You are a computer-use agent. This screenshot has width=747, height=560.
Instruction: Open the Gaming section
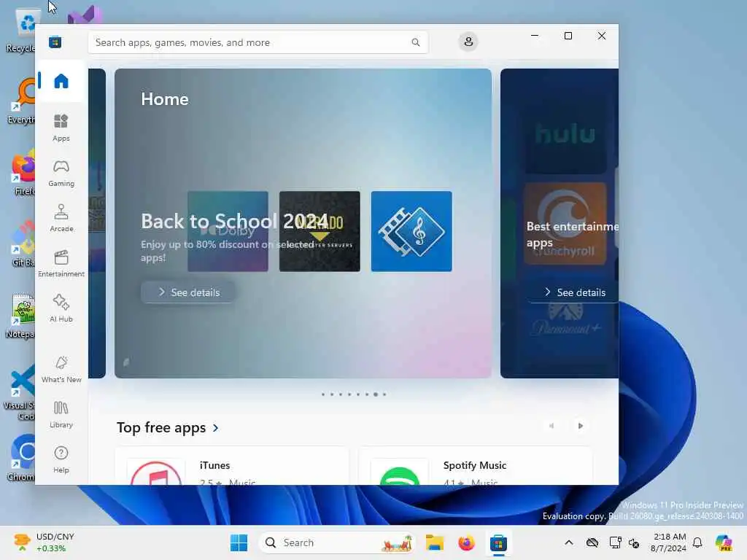click(61, 173)
